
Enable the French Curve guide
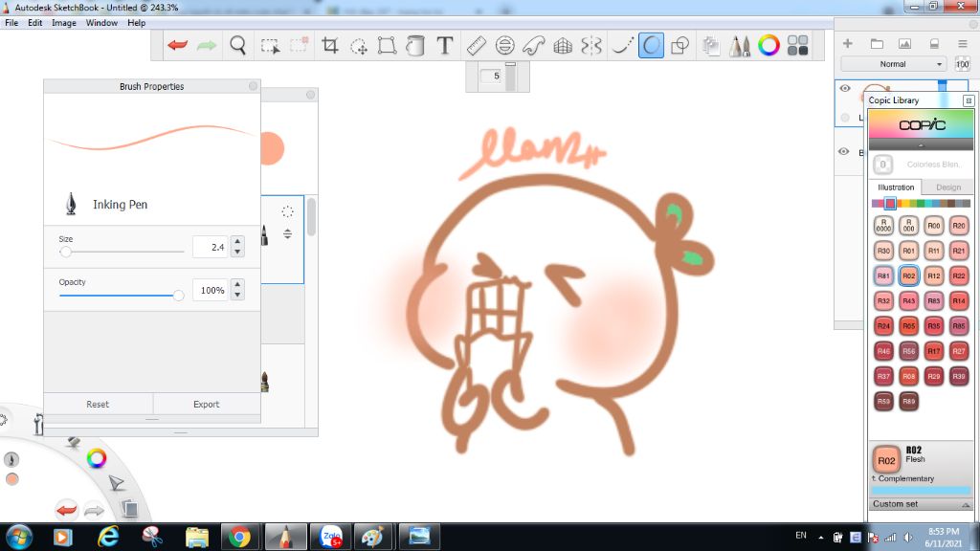(x=534, y=45)
